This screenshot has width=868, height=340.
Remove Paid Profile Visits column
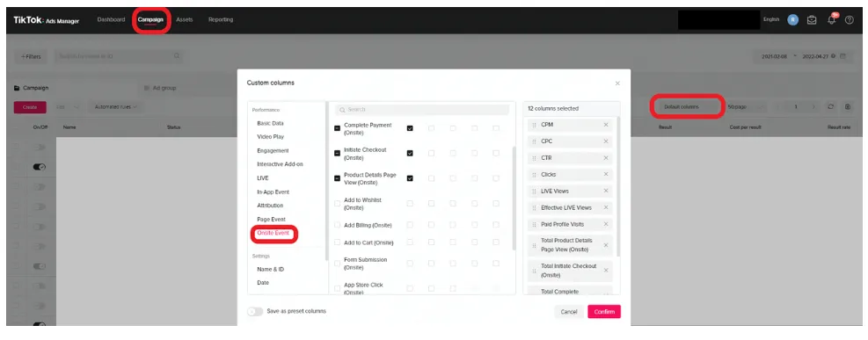click(606, 224)
